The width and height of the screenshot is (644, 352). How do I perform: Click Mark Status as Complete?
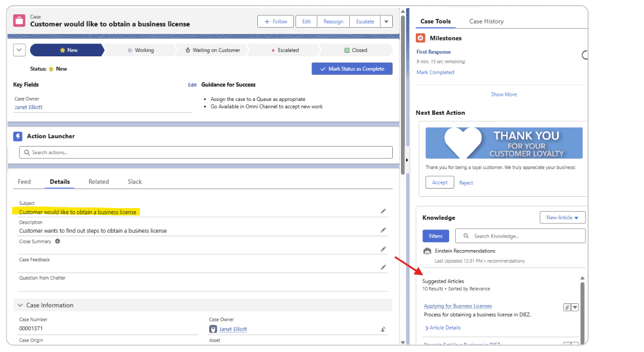tap(352, 69)
